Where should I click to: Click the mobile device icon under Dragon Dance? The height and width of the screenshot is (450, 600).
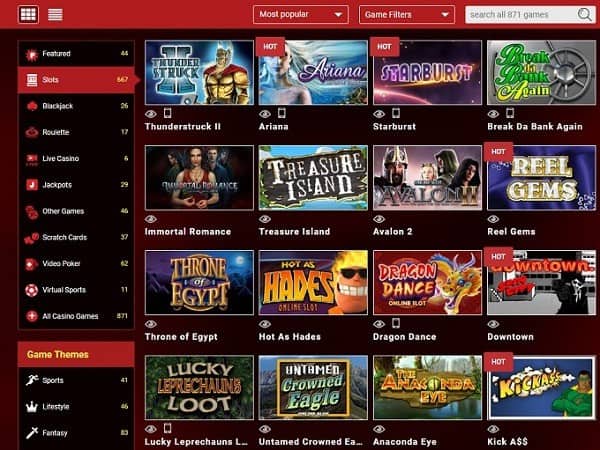click(396, 323)
